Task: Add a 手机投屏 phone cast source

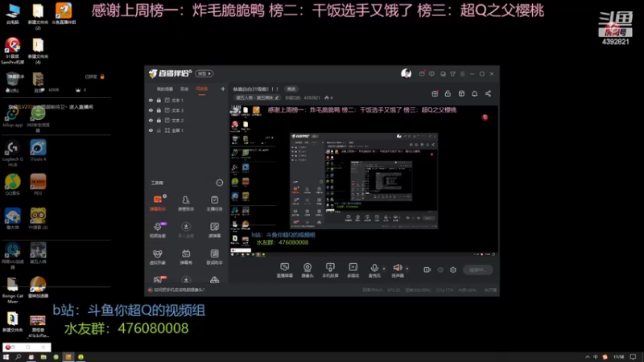Action: (x=330, y=270)
